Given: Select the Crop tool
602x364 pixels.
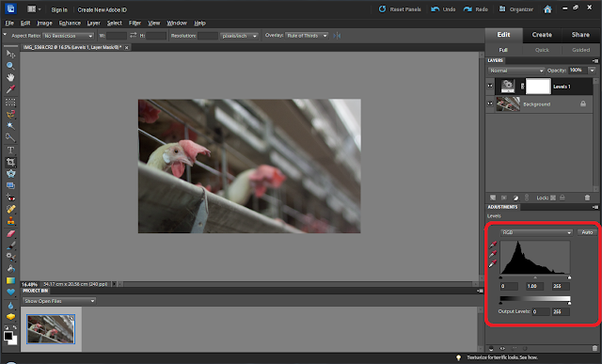Looking at the screenshot, I should 10,162.
